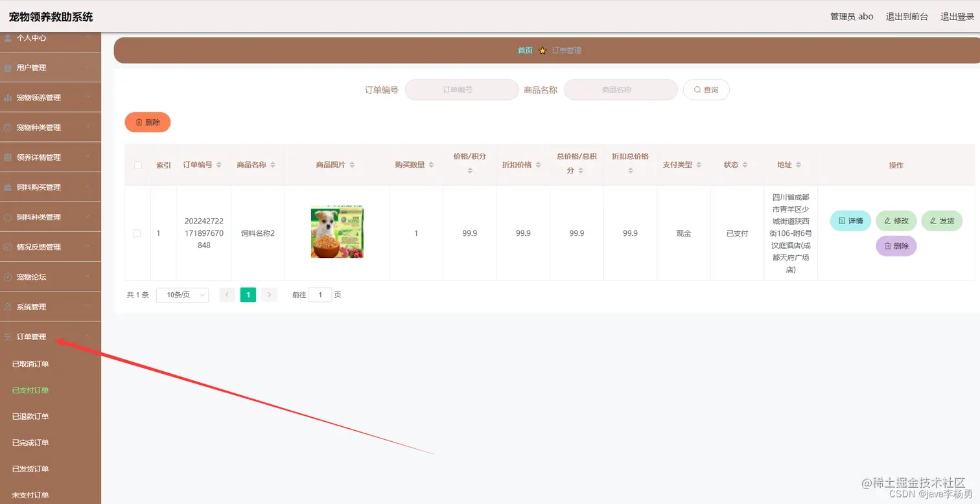Sort by the 状态 column sort arrows
The height and width of the screenshot is (504, 980).
[x=745, y=165]
